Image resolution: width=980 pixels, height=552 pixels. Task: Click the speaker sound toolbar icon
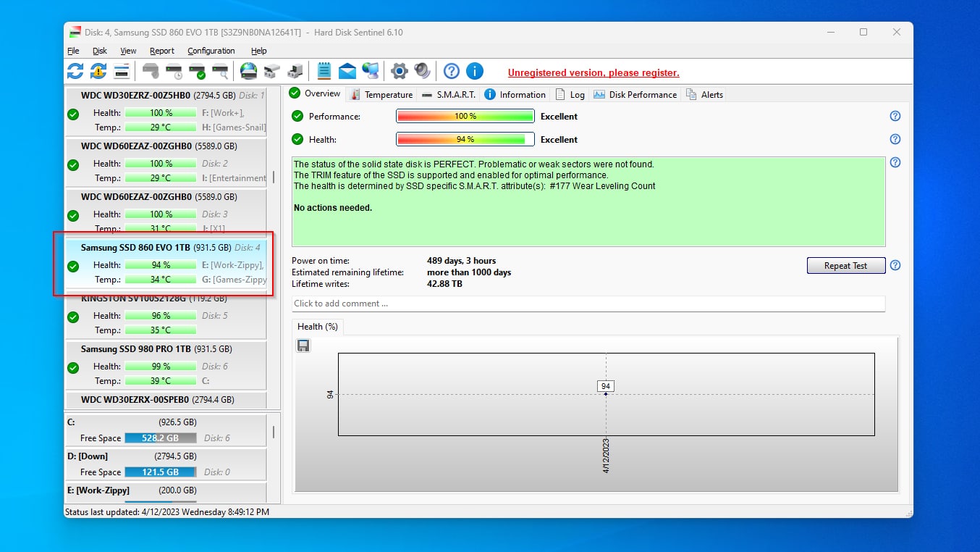pyautogui.click(x=423, y=71)
